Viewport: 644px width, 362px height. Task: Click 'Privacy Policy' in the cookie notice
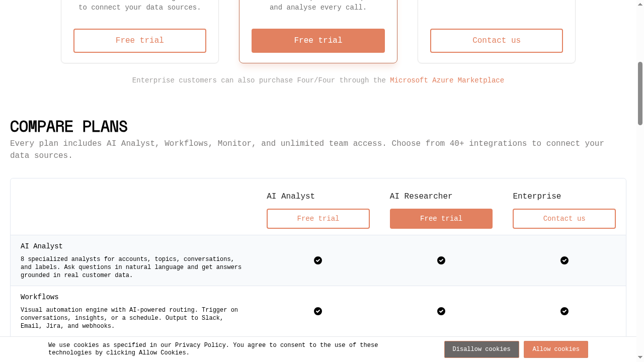point(200,345)
